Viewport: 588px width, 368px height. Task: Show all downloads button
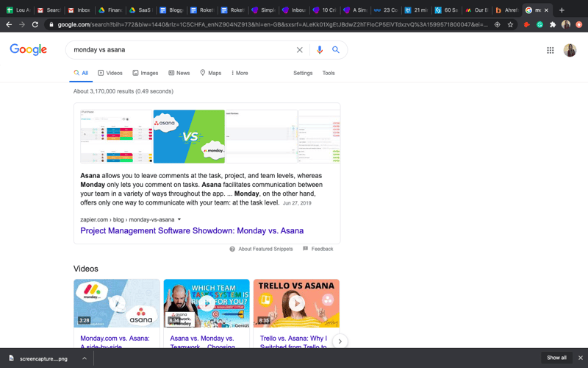pos(556,358)
